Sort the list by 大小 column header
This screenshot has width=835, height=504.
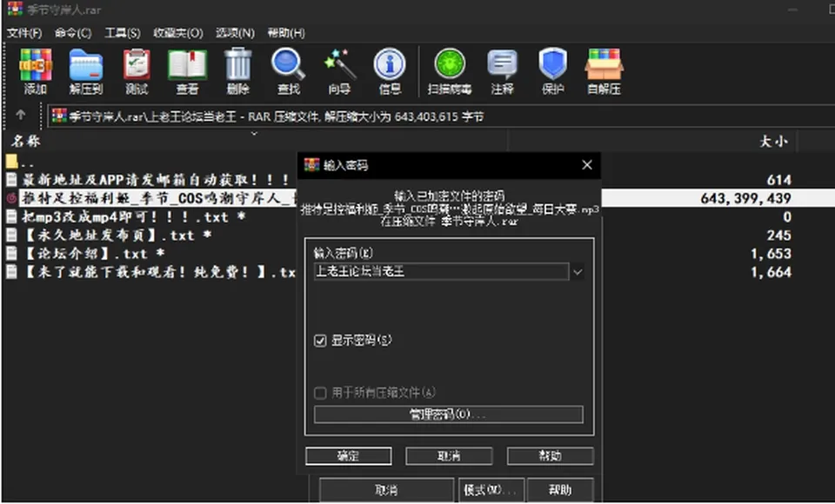pos(773,141)
